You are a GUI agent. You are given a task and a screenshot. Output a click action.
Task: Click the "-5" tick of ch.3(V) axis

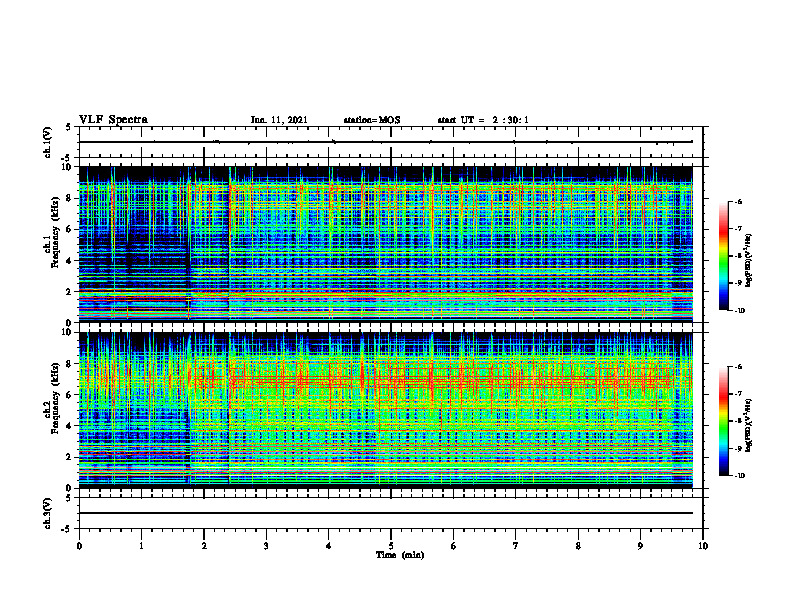pos(68,529)
